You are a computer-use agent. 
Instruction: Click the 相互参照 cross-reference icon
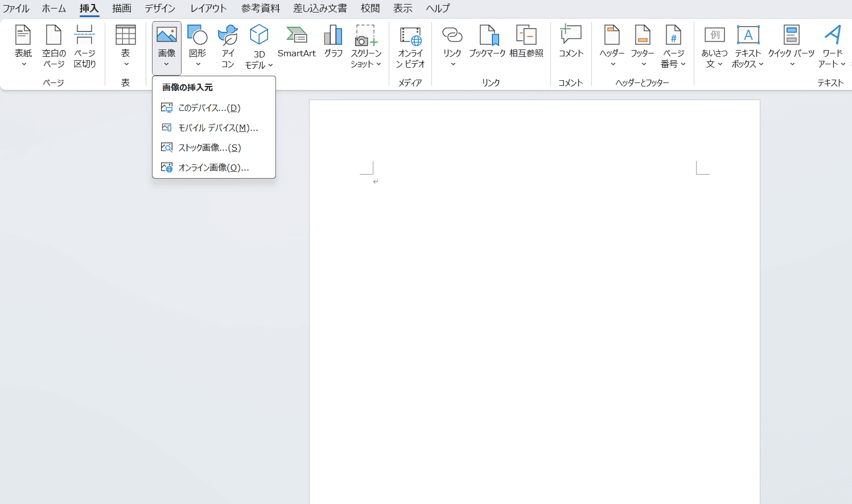pyautogui.click(x=526, y=36)
